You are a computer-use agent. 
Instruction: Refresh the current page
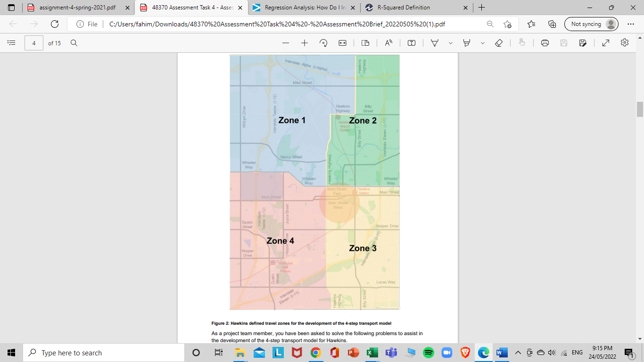click(55, 24)
